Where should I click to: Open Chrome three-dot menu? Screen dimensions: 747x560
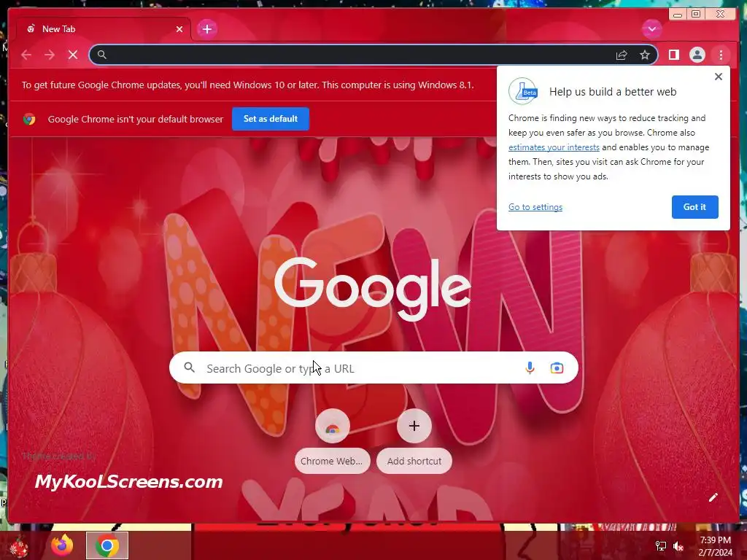[721, 55]
